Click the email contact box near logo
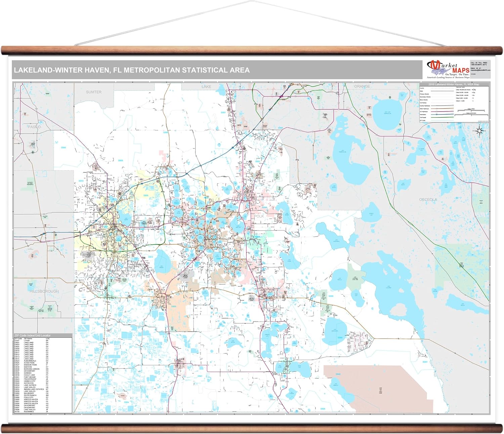The image size is (504, 434). (480, 69)
